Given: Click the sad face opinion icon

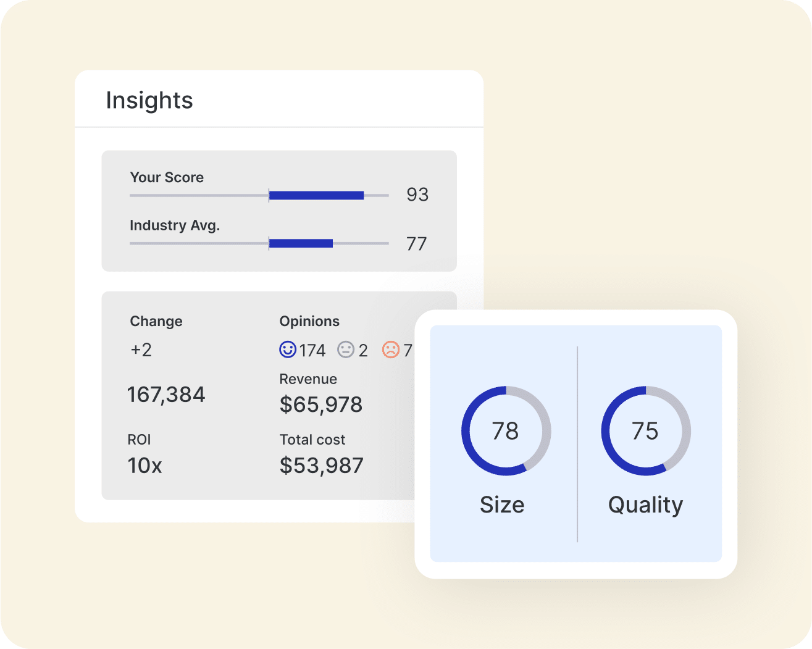Looking at the screenshot, I should (x=391, y=350).
